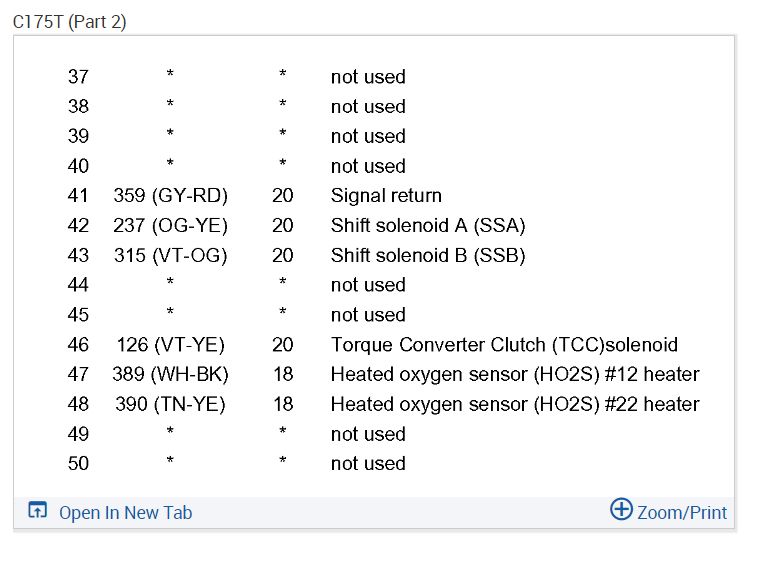Viewport: 765px width, 561px height.
Task: Select circuit 237 (OG-YE) cell
Action: (171, 226)
